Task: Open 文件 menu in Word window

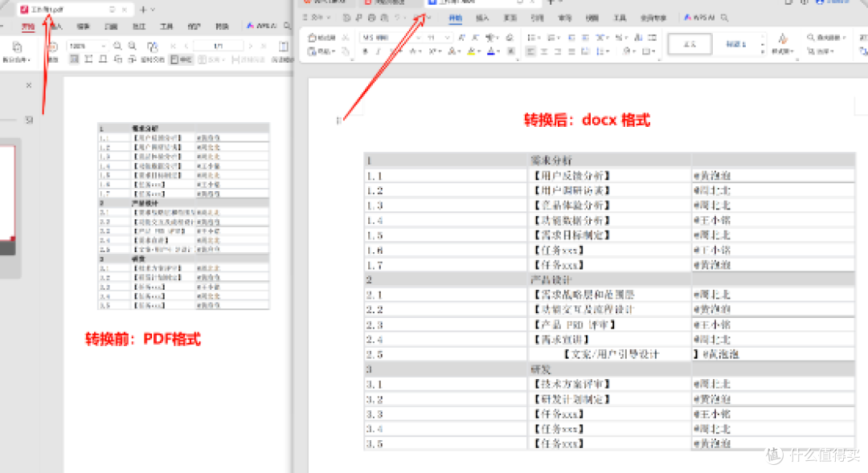Action: click(x=317, y=18)
